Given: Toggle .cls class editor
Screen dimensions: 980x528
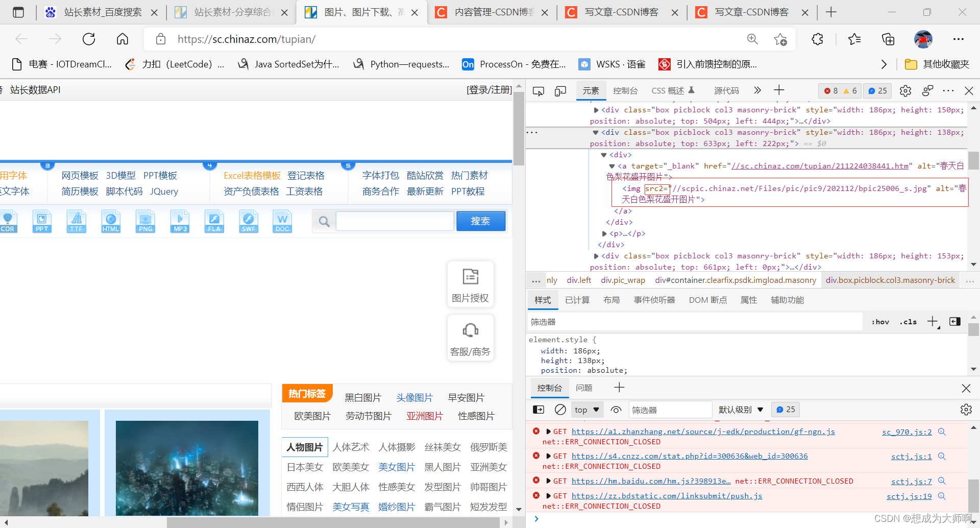Looking at the screenshot, I should [908, 322].
